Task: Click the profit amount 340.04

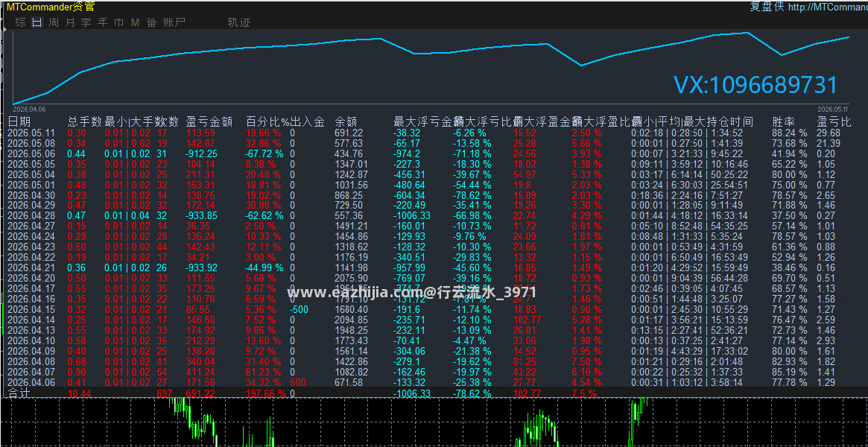Action: pos(200,362)
